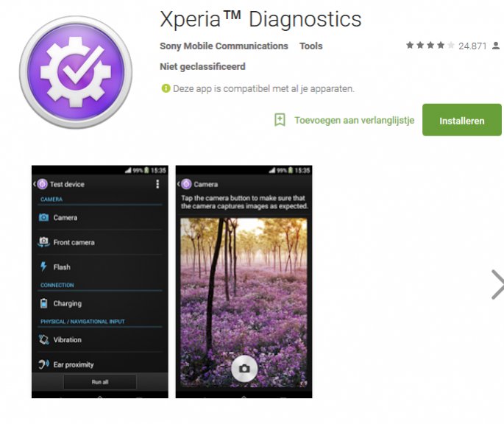The height and width of the screenshot is (424, 504).
Task: Go back using arrow beside Test device
Action: click(x=35, y=184)
